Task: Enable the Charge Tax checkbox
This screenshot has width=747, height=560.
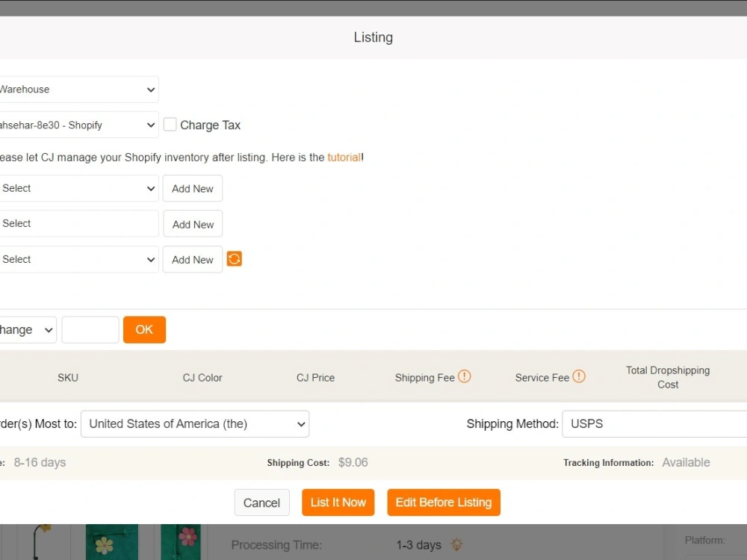Action: (x=170, y=124)
